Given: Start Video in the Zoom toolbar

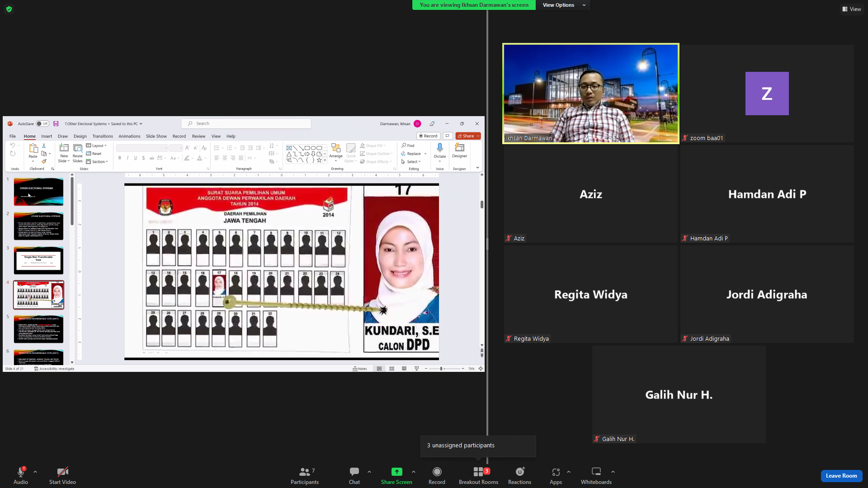Looking at the screenshot, I should click(x=62, y=475).
